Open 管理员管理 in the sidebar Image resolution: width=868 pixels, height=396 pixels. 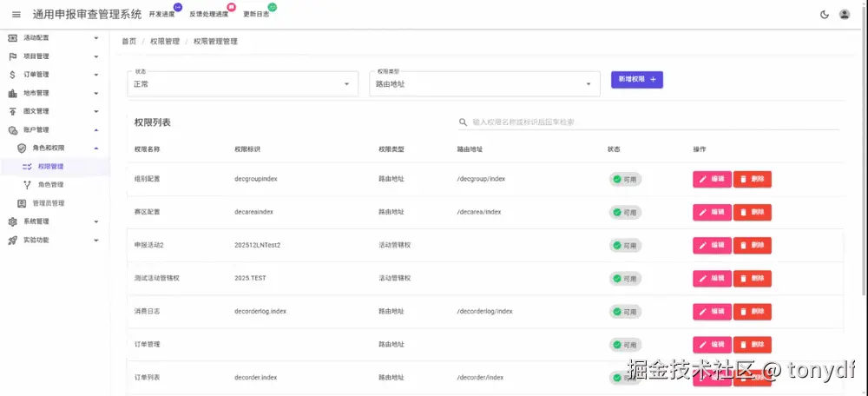pos(48,203)
